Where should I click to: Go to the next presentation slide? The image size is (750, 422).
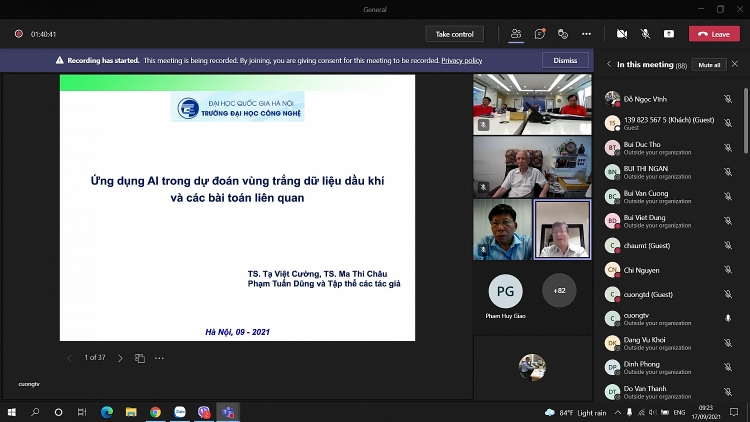[x=120, y=358]
